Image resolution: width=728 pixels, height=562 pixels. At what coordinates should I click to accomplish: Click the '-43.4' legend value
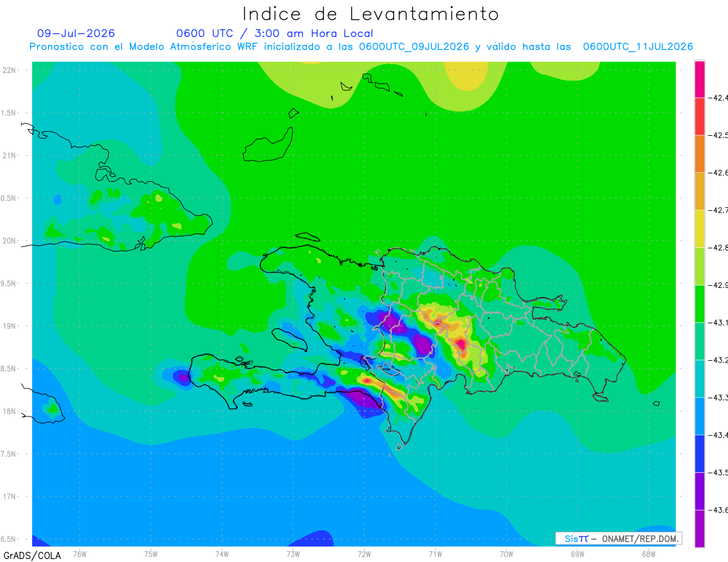(719, 435)
